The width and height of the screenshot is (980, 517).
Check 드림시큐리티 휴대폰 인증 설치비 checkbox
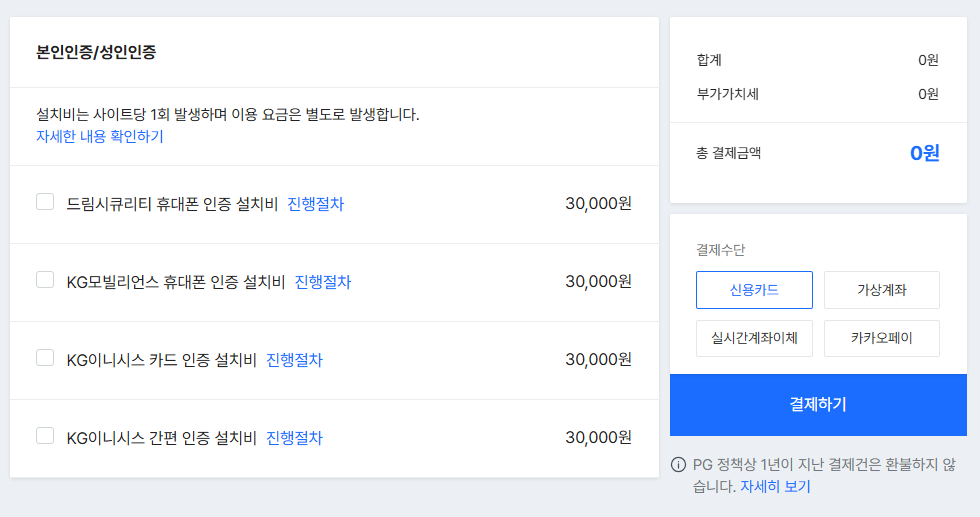[x=45, y=202]
